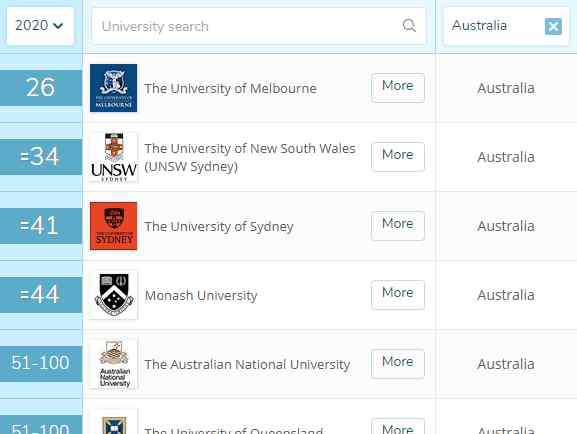The image size is (577, 434).
Task: Open The Australian National University link
Action: pyautogui.click(x=247, y=364)
